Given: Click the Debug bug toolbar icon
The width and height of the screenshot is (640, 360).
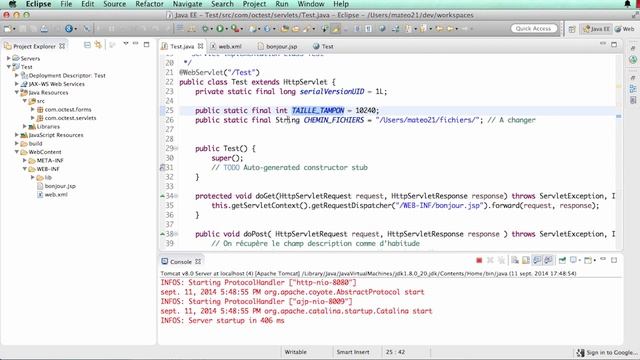Looking at the screenshot, I should (205, 29).
